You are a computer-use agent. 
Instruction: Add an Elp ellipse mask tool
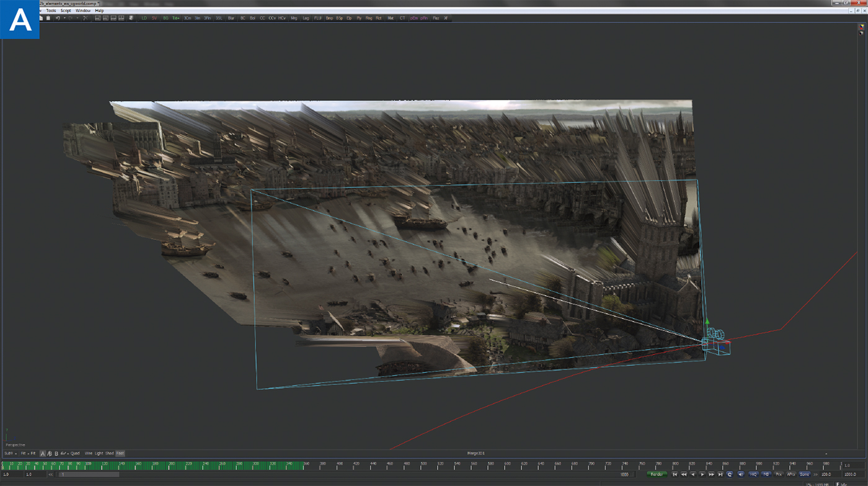(349, 18)
